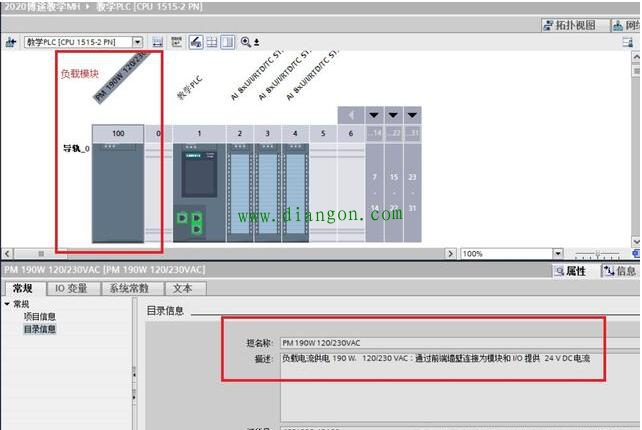Click the left-pointing collapse arrow above slot 6
Viewport: 642px width, 430px height.
click(x=351, y=115)
